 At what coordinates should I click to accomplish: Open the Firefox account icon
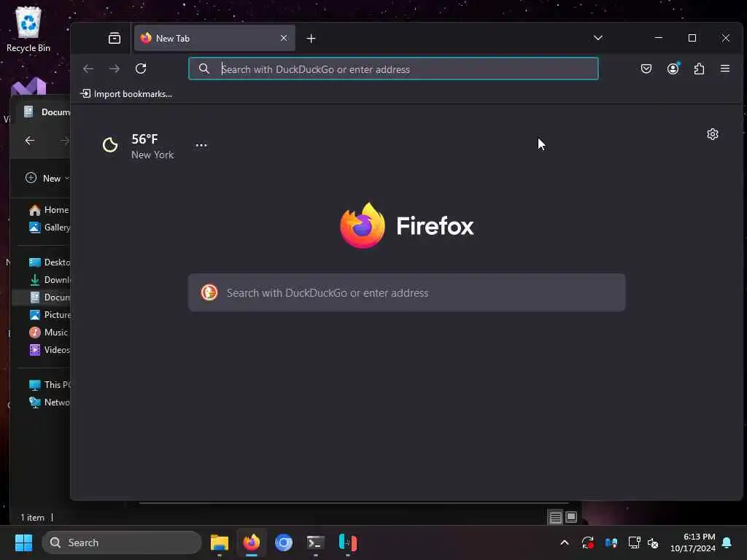(673, 69)
